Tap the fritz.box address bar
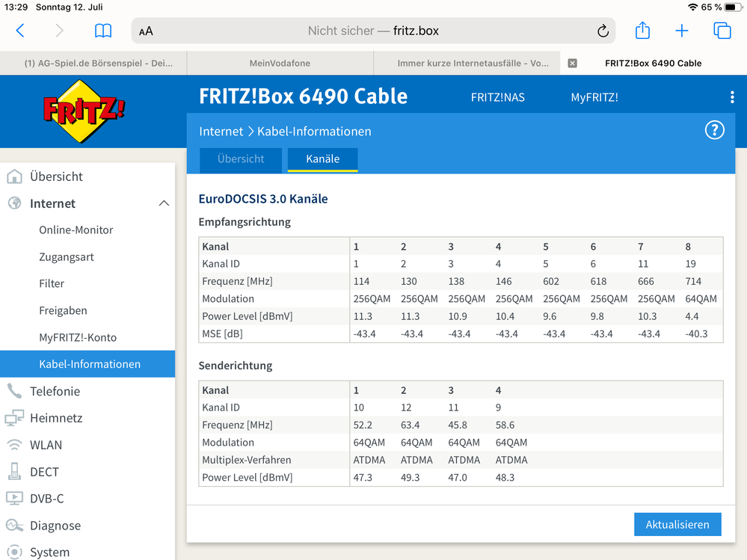 374,31
